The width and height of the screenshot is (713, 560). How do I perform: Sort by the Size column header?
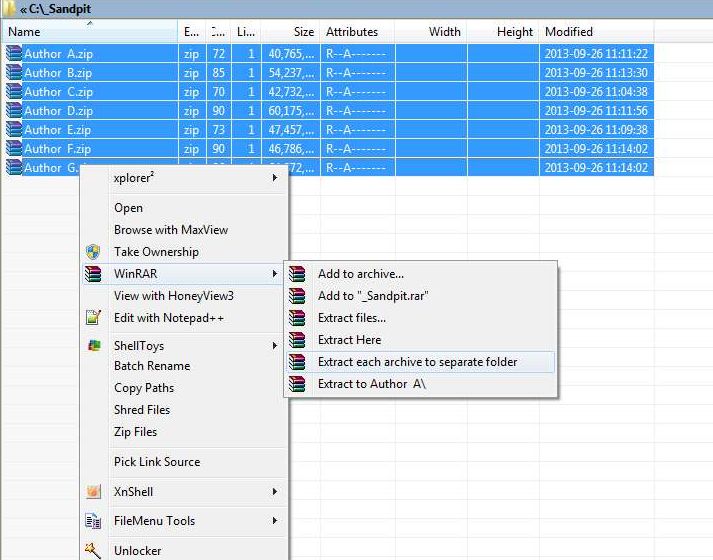coord(291,32)
